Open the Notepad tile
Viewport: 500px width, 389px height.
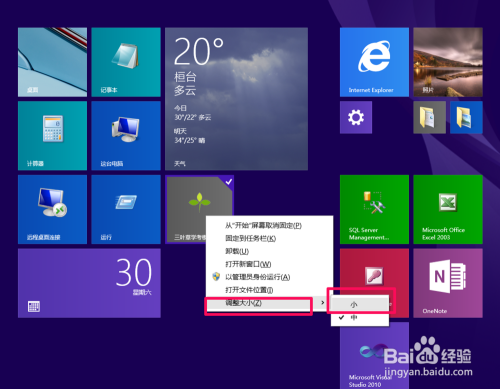click(126, 62)
